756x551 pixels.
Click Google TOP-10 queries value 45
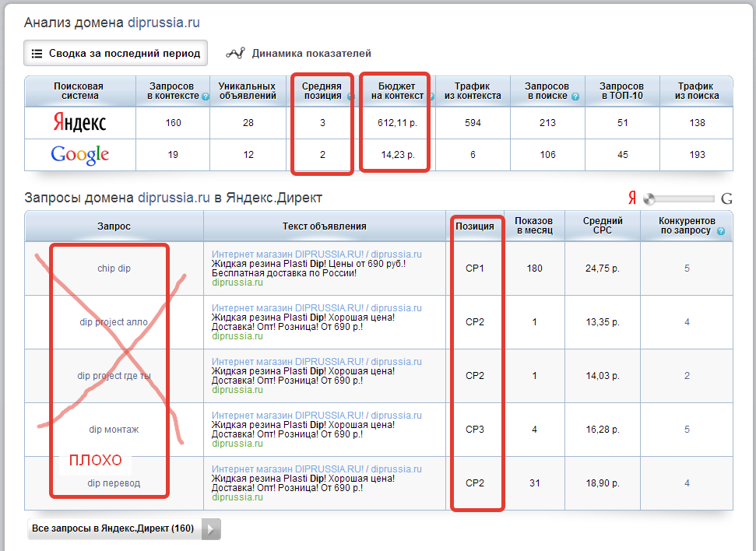point(622,155)
